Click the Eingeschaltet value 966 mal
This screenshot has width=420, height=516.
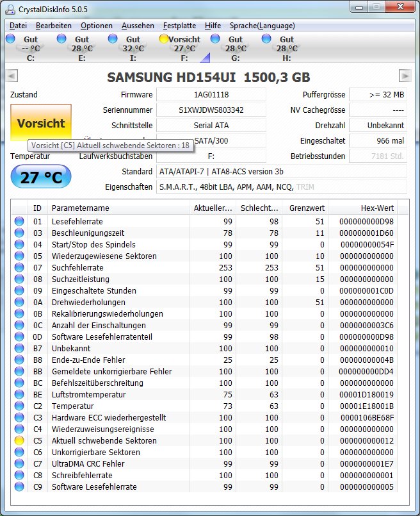[x=378, y=141]
